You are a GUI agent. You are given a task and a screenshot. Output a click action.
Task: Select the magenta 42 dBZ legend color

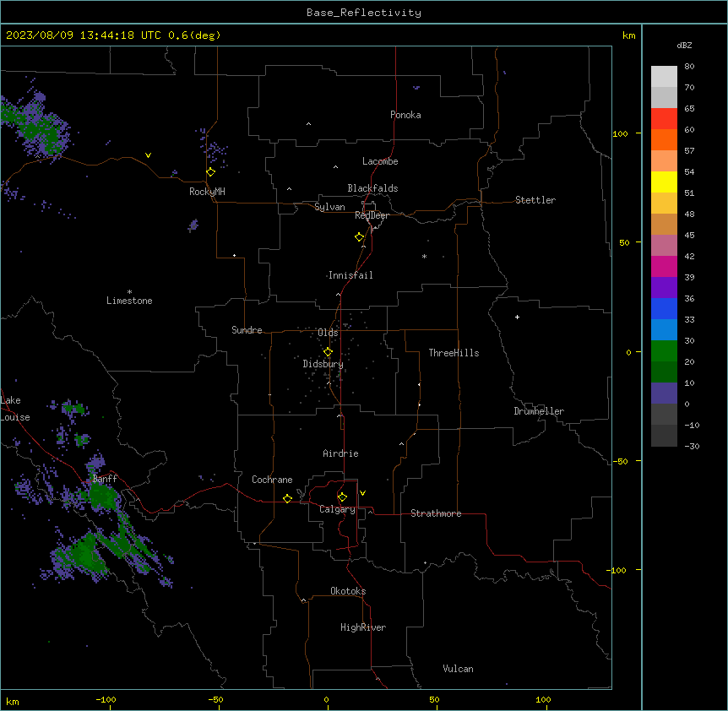tap(664, 266)
